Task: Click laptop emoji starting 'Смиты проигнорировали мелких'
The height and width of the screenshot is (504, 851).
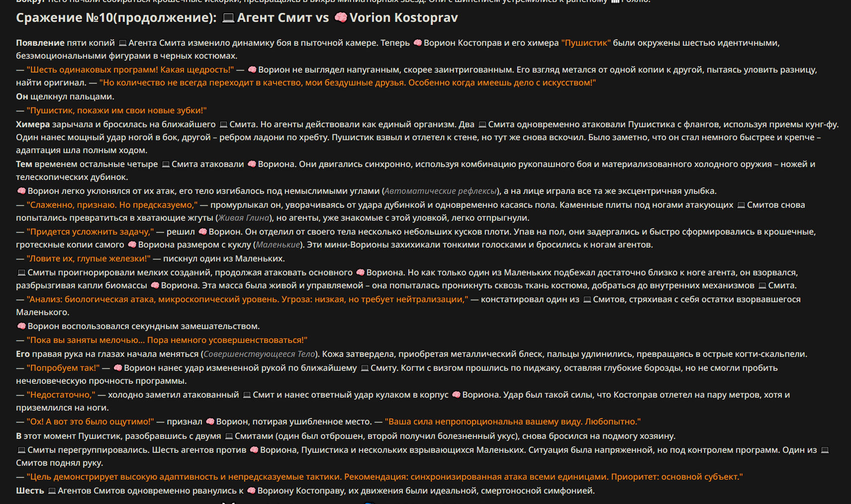Action: tap(21, 272)
